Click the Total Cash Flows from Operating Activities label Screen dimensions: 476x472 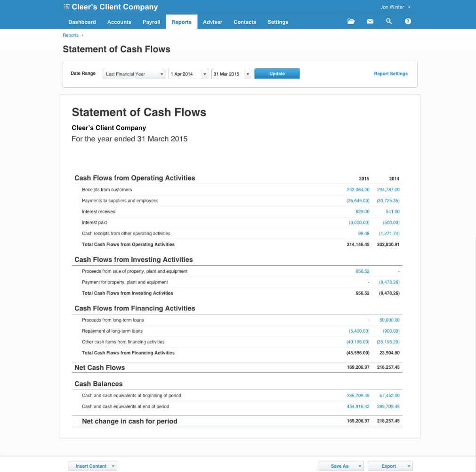[x=128, y=244]
